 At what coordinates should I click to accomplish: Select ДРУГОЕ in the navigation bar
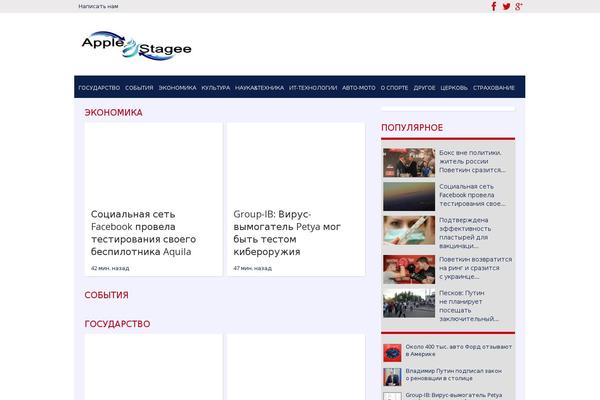(424, 88)
